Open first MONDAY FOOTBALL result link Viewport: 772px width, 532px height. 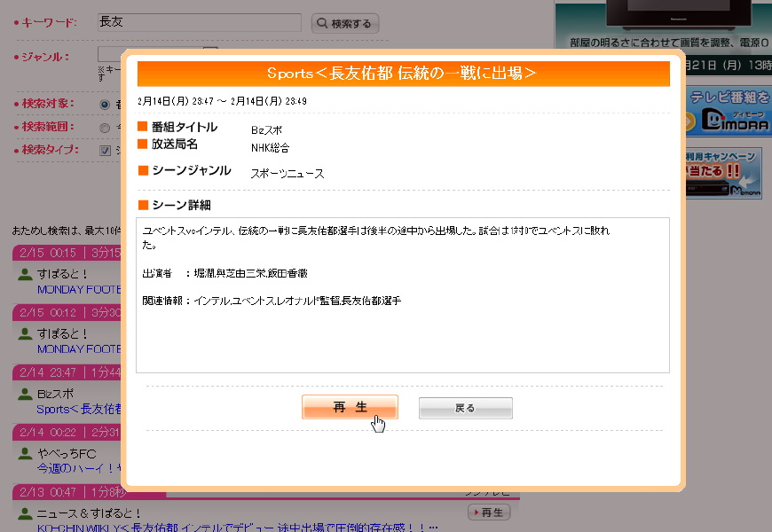pyautogui.click(x=78, y=289)
